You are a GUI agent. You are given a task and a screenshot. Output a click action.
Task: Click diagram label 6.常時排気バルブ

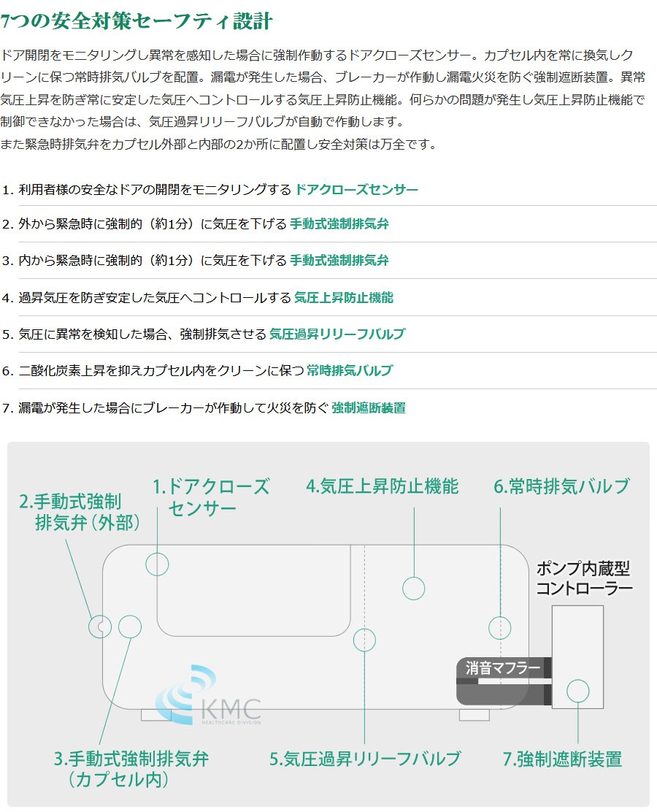coord(562,486)
